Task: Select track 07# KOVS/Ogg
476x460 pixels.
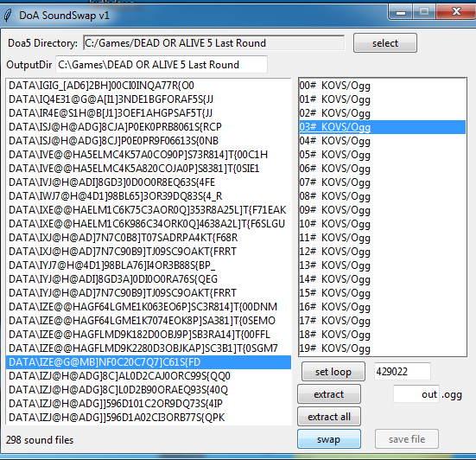Action: point(383,182)
